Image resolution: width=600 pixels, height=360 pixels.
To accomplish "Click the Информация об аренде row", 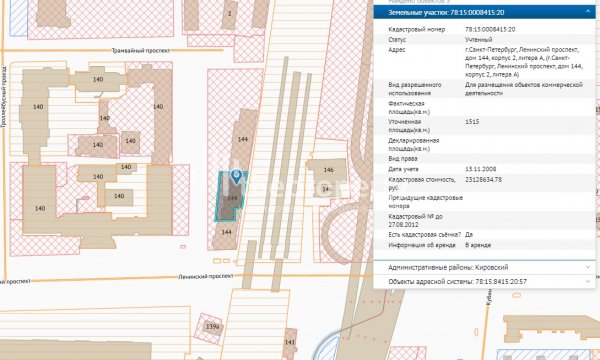I will 484,245.
